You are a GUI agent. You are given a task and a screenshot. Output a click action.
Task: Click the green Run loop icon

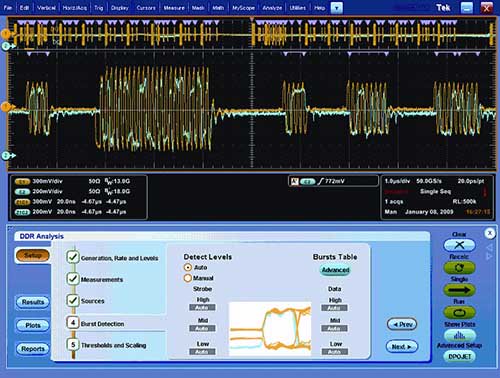(459, 313)
